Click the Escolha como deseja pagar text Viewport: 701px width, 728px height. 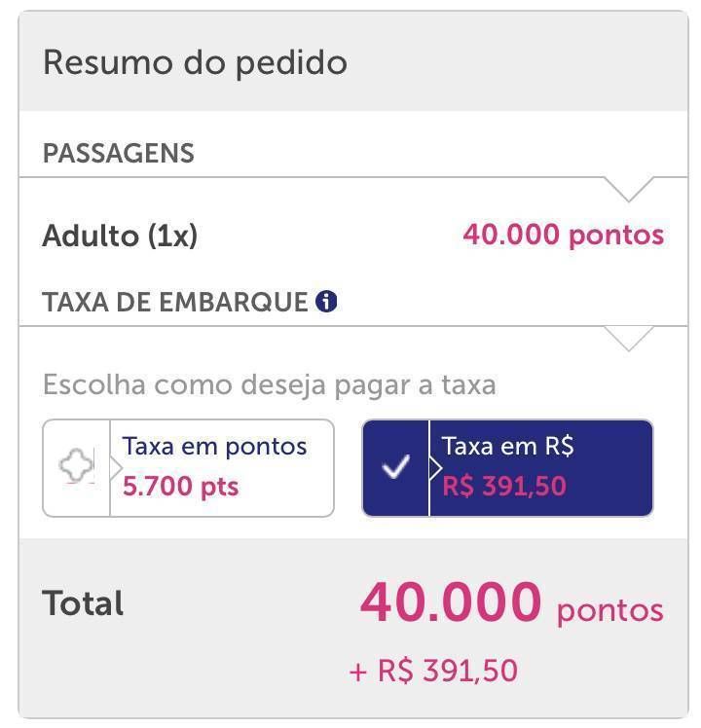[x=270, y=384]
